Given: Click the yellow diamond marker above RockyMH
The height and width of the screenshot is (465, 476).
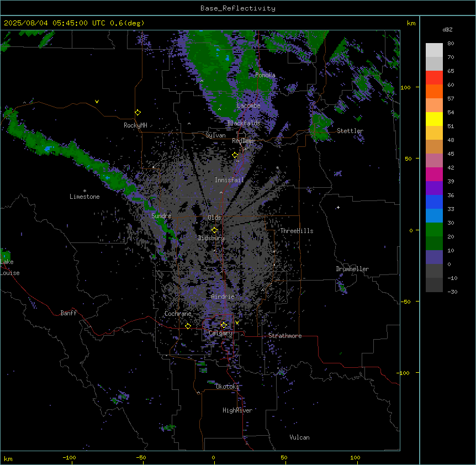Looking at the screenshot, I should (138, 113).
